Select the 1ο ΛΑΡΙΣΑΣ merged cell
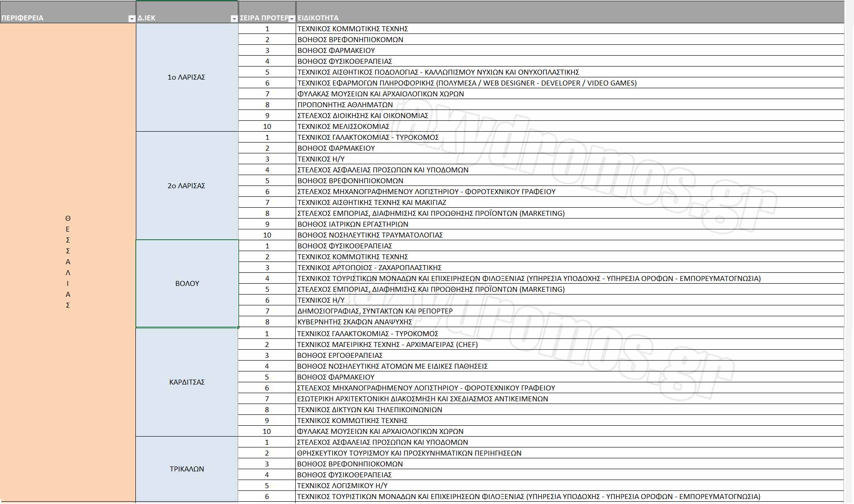This screenshot has height=504, width=854. [187, 77]
